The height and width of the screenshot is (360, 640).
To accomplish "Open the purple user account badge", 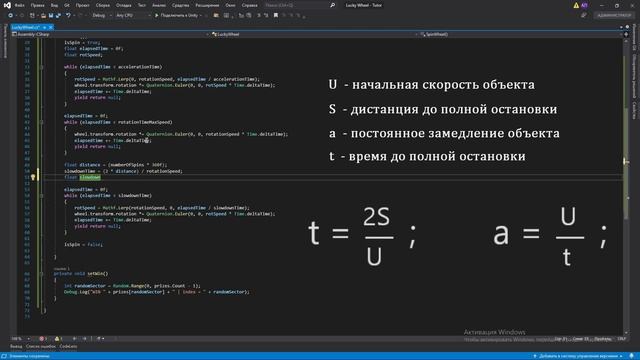I will 584,5.
